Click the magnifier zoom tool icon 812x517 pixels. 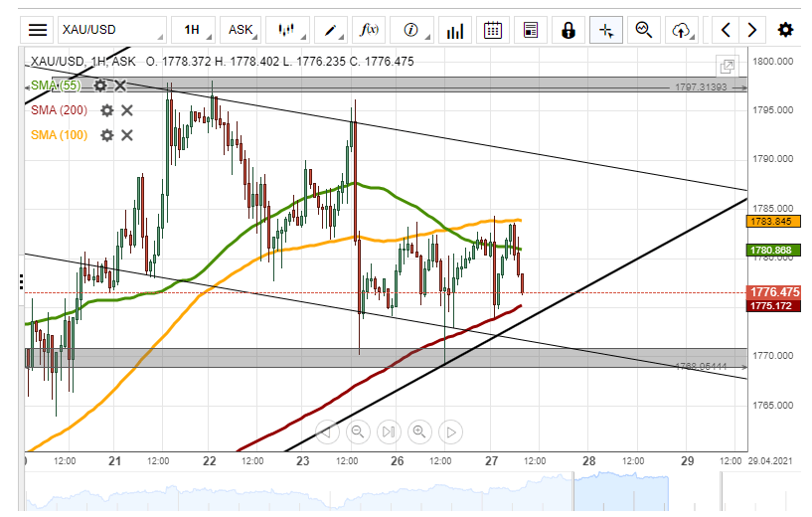click(x=644, y=30)
